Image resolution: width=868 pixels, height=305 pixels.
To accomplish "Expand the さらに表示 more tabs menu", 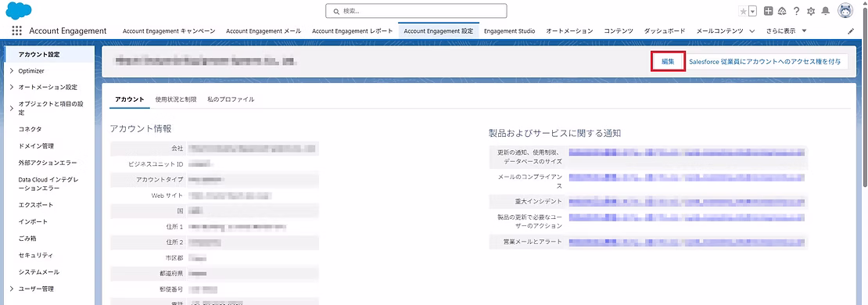I will (786, 31).
